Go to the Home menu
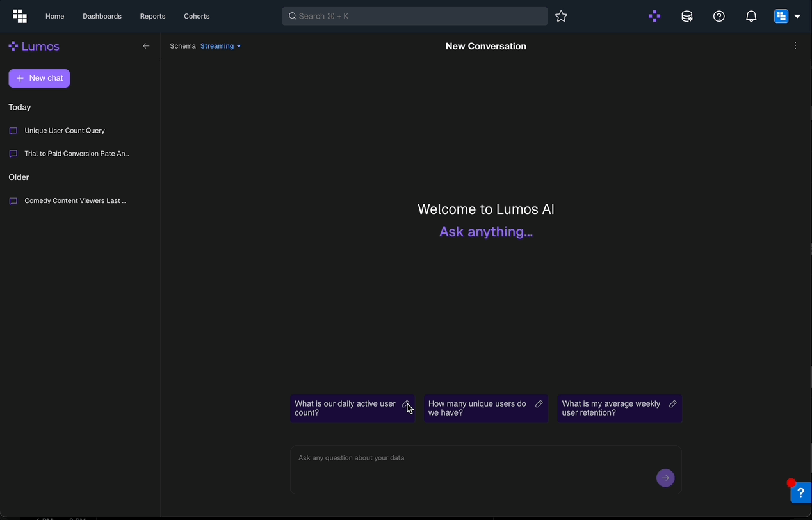The width and height of the screenshot is (812, 520). pos(54,16)
